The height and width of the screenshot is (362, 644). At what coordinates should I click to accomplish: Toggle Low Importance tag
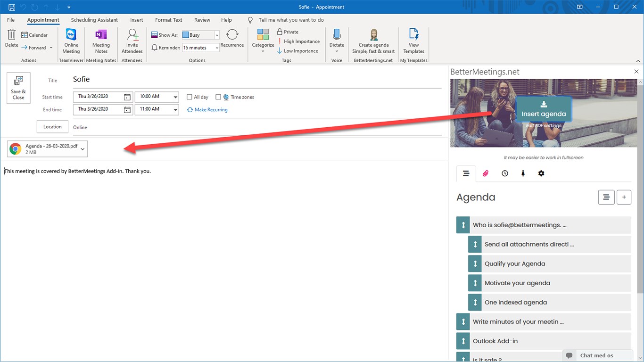click(297, 51)
